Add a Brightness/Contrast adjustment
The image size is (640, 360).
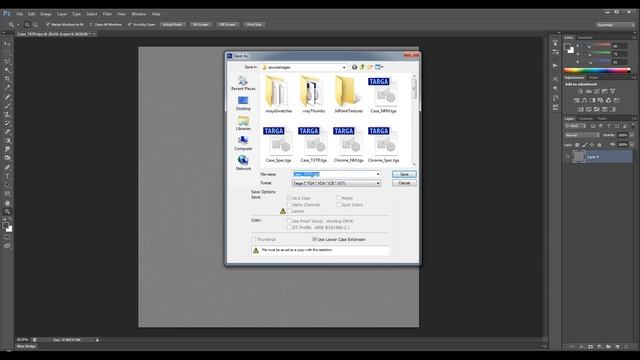(x=580, y=91)
